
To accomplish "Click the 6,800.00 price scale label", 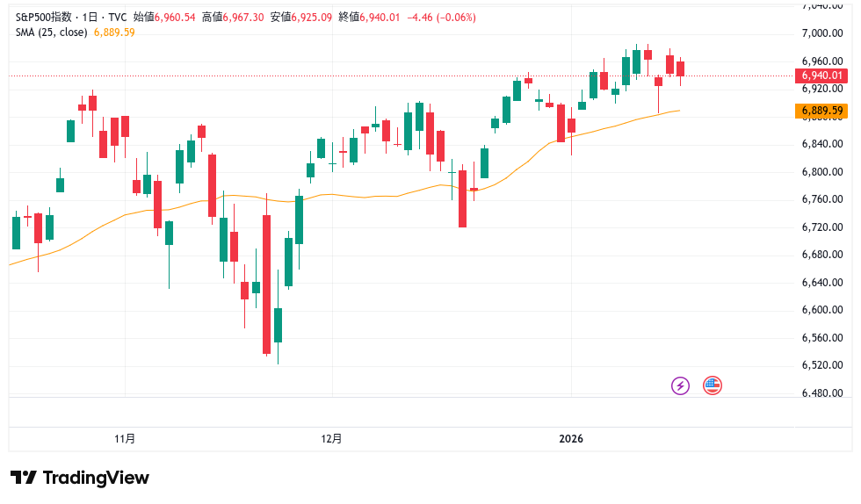I will coord(822,172).
